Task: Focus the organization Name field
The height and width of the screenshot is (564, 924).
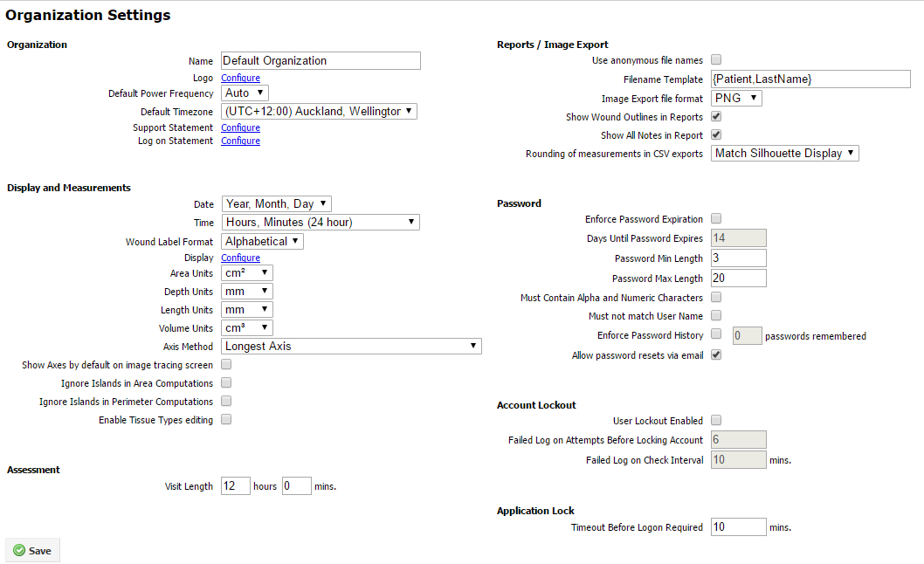Action: point(321,61)
